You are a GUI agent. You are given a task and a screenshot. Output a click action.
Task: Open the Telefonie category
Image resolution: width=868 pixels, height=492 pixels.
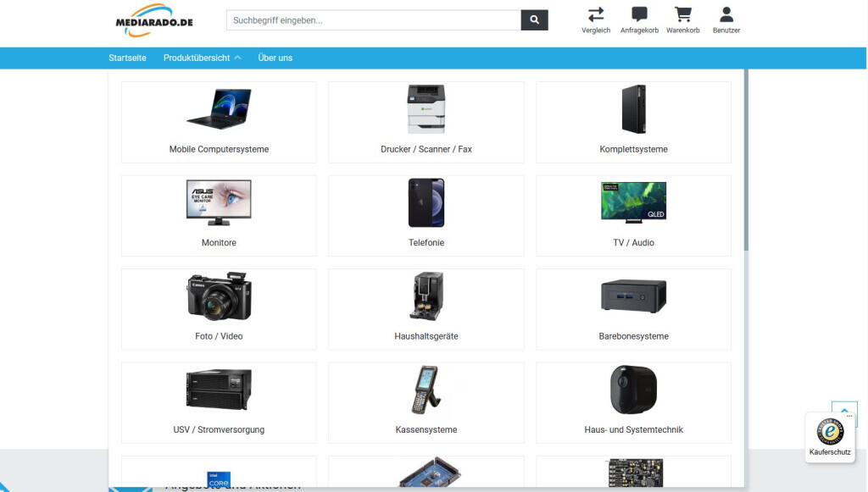(x=426, y=215)
